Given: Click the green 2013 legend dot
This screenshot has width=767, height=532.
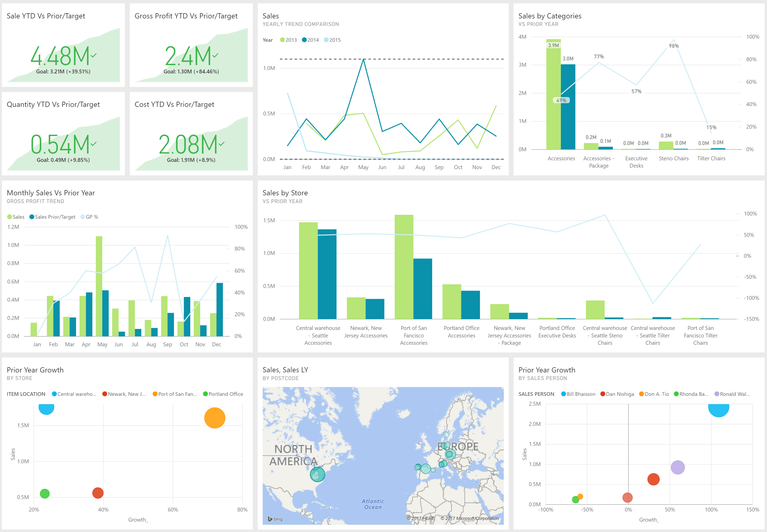Looking at the screenshot, I should click(x=282, y=40).
